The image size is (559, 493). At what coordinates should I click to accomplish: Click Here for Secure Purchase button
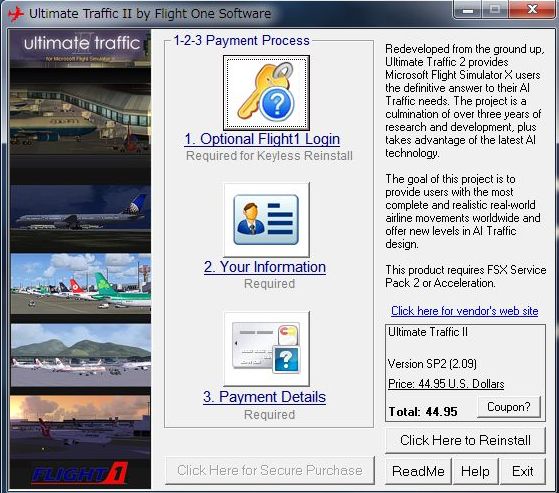tap(270, 470)
